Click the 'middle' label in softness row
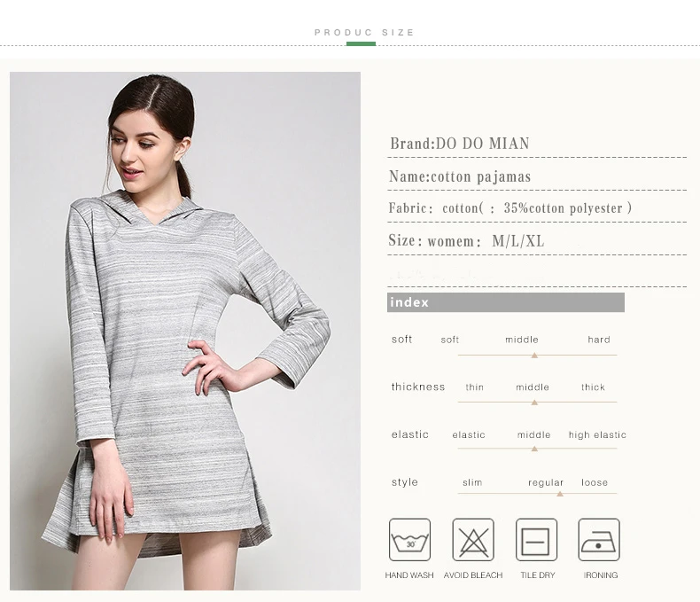Screen dimensions: 700x602 (x=521, y=340)
